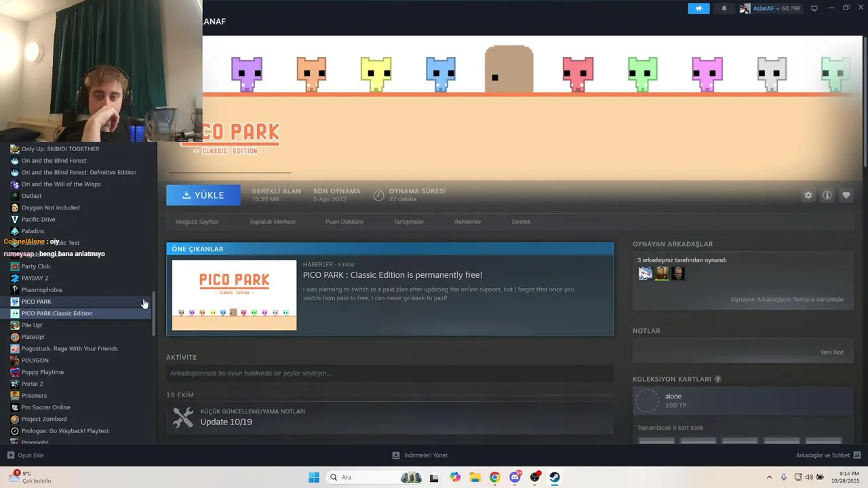
Task: Open the Puan Dükkânı tab
Action: (x=344, y=222)
